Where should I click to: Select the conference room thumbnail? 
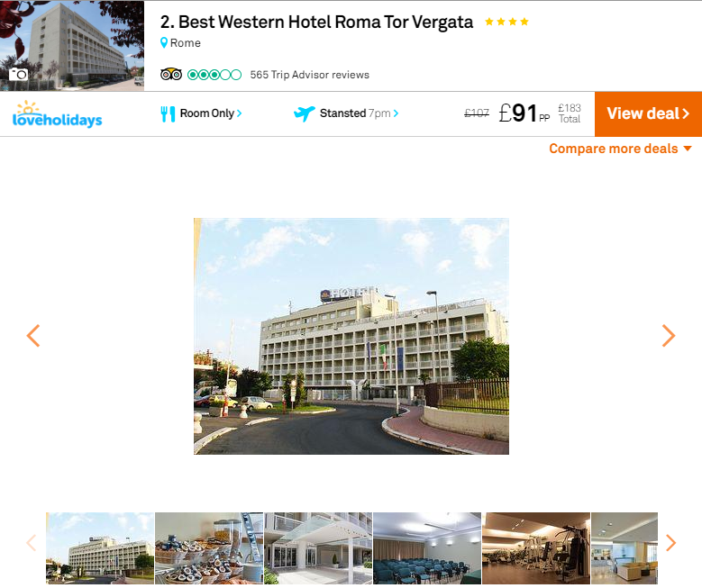(427, 548)
